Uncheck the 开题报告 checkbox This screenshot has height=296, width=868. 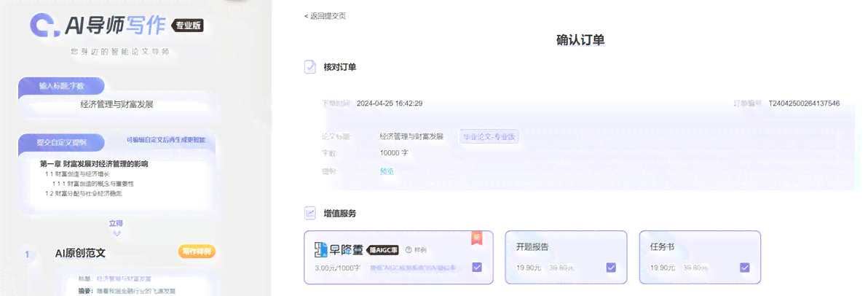click(611, 267)
